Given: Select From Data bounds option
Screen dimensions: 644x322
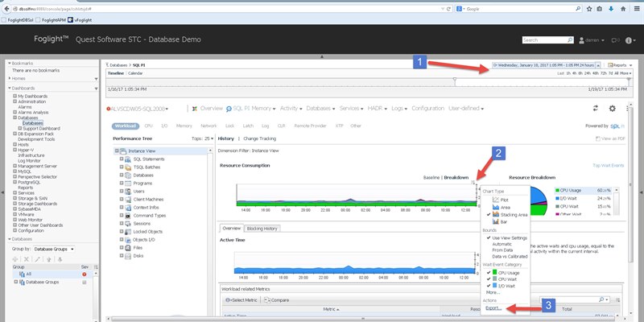Looking at the screenshot, I should pos(502,250).
